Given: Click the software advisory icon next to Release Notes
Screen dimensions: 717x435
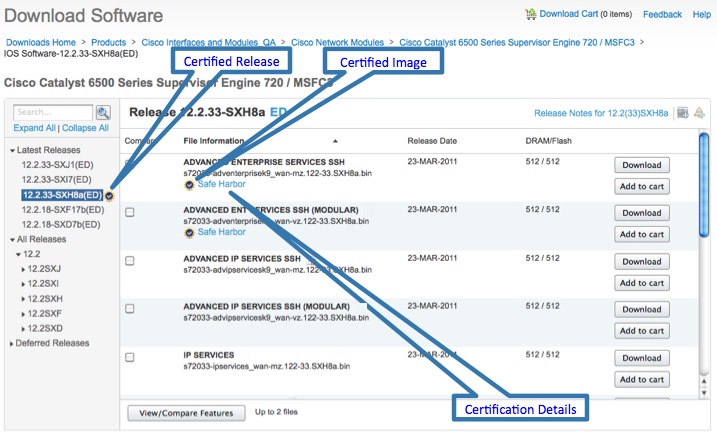Looking at the screenshot, I should coord(683,113).
